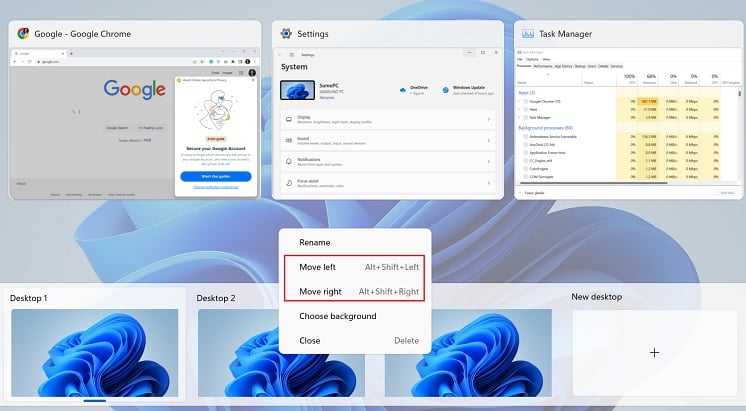746x411 pixels.
Task: Click the I'm Feeling Lucky button
Action: [x=150, y=128]
